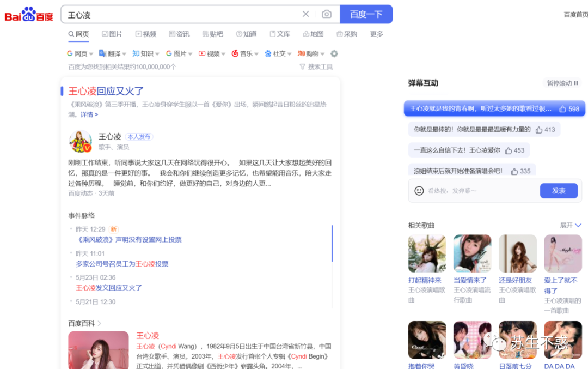Like the comment with 413 likes
The width and height of the screenshot is (588, 369).
pyautogui.click(x=539, y=130)
